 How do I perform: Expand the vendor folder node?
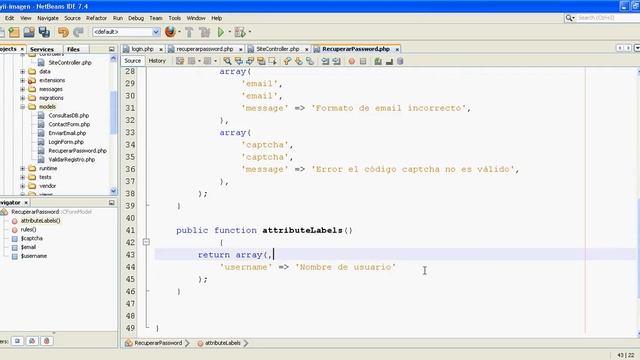[x=23, y=186]
